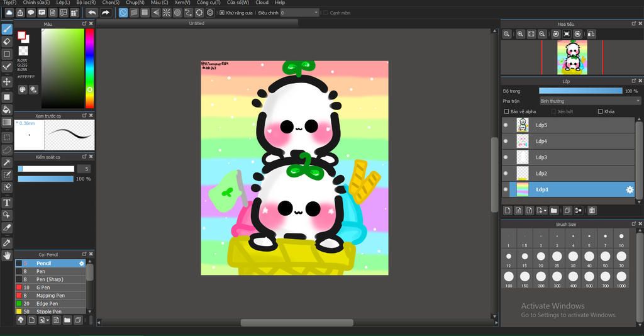The height and width of the screenshot is (336, 644).
Task: Toggle the Khử răng cưa checkbox
Action: coord(222,13)
